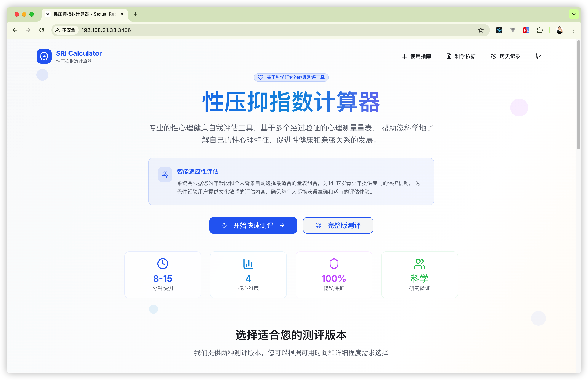The width and height of the screenshot is (588, 380).
Task: Open the browser Extensions puzzle icon
Action: 540,30
